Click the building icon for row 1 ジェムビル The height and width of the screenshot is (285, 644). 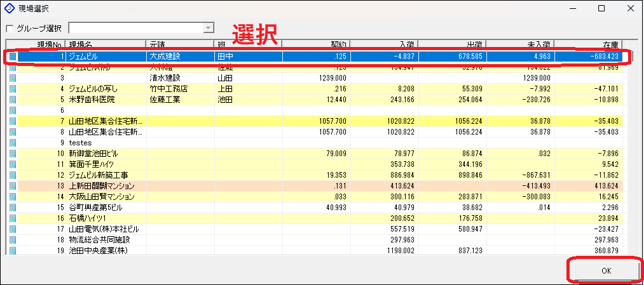(x=12, y=56)
